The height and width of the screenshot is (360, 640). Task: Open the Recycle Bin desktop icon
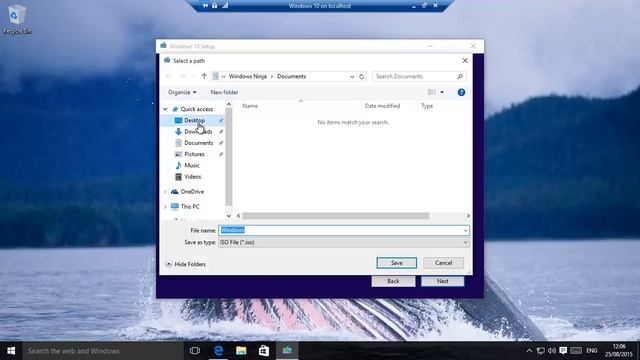coord(16,19)
